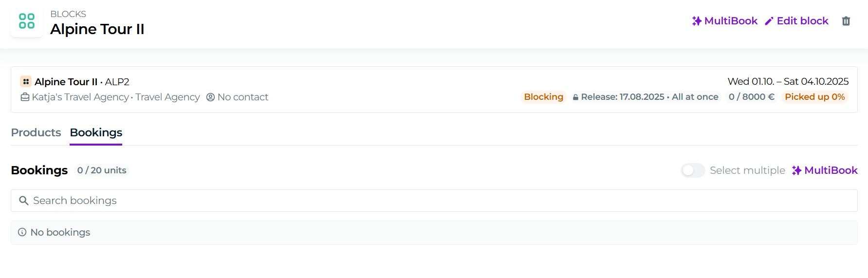Switch to the Products tab
Screen dimensions: 868x278
point(36,132)
